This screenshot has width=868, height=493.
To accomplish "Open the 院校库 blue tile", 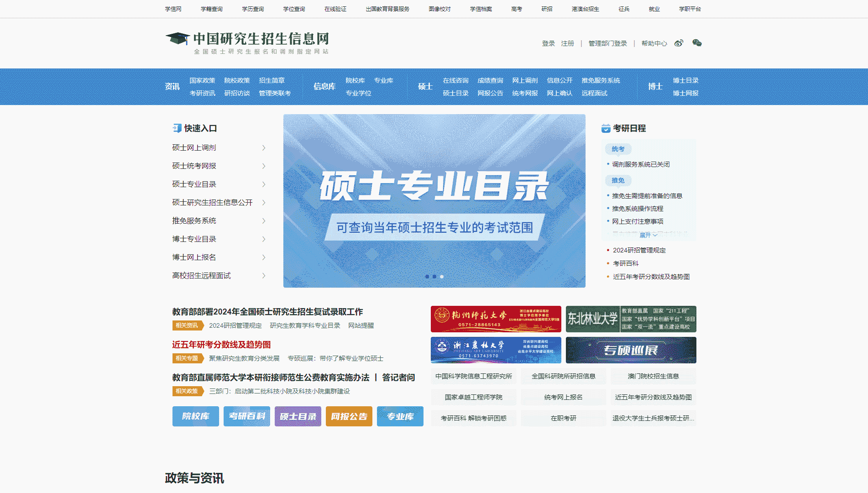I will (x=196, y=416).
